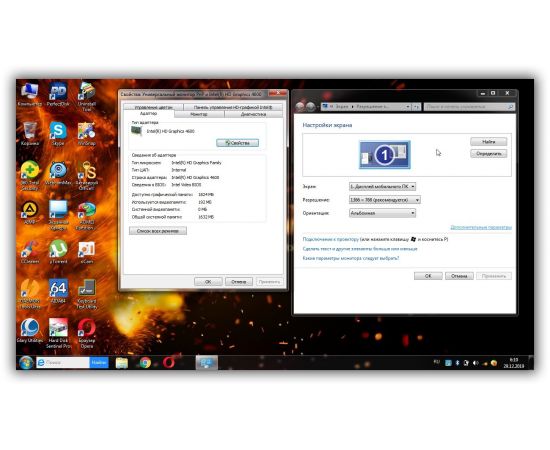This screenshot has width=550, height=450.
Task: Click the Back arrow in display settings window
Action: (x=300, y=107)
